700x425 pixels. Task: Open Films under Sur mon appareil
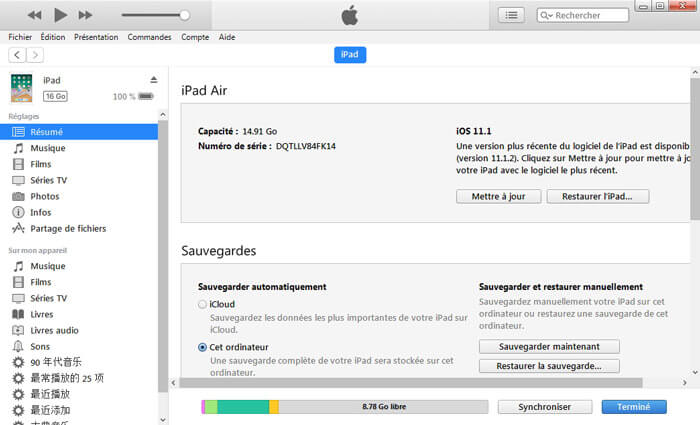click(x=79, y=282)
